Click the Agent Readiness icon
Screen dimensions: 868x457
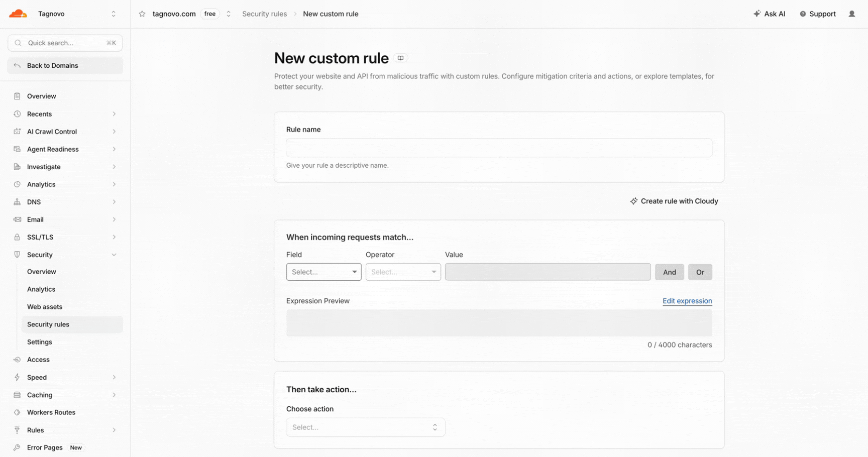[x=17, y=149]
